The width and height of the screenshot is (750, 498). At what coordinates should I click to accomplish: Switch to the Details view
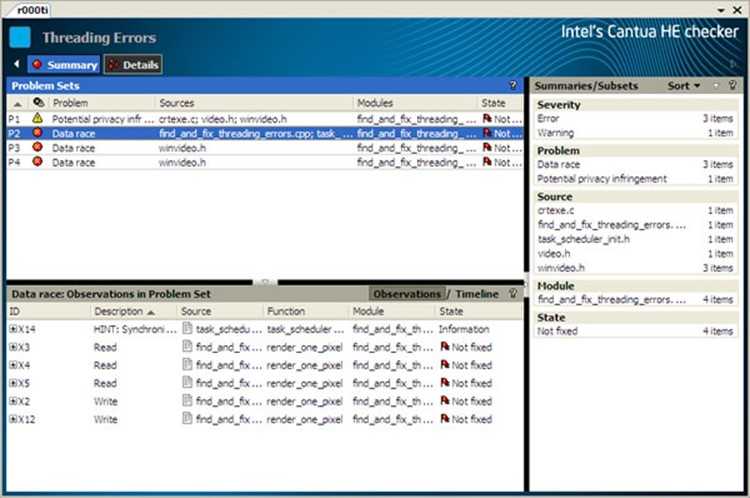pos(133,65)
